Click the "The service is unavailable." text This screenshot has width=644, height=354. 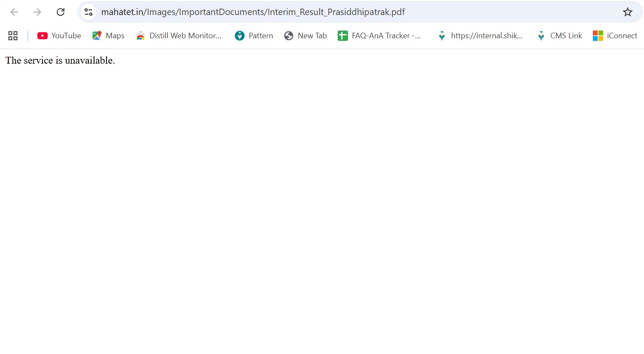click(x=60, y=61)
